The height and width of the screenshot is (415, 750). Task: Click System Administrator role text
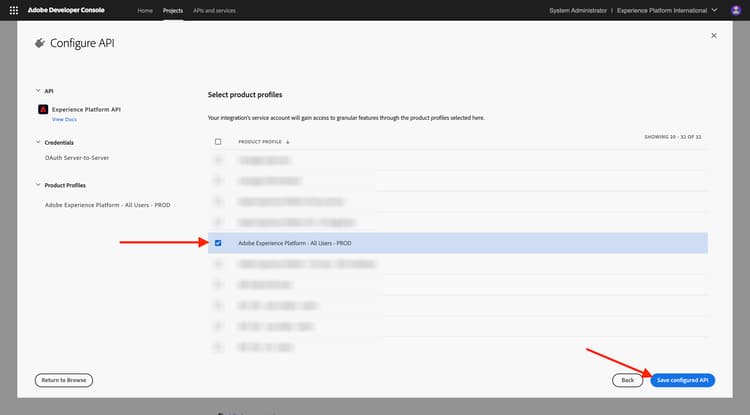(578, 11)
